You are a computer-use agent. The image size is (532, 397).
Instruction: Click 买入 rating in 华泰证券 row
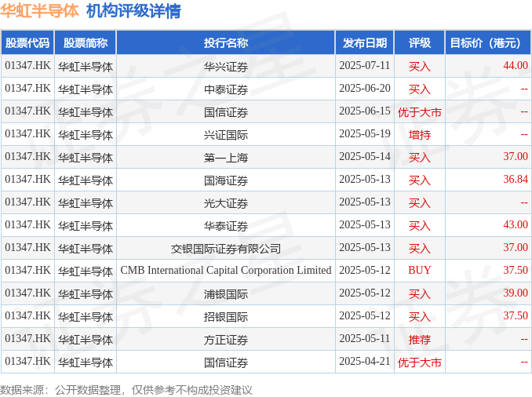click(420, 226)
